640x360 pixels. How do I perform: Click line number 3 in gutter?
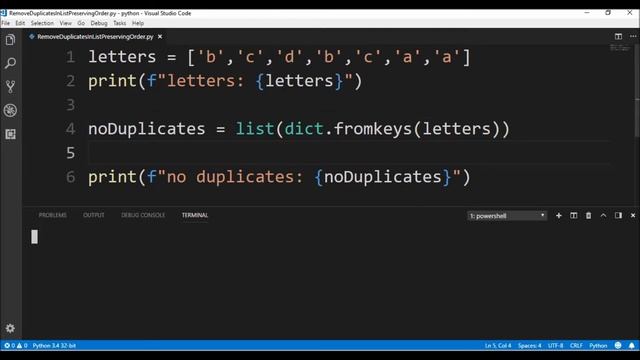[x=71, y=105]
